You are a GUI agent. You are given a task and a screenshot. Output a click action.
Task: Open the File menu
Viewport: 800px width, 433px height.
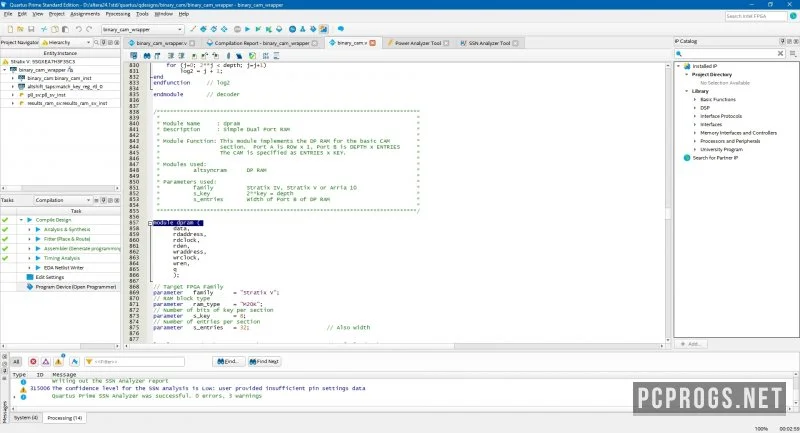[8, 14]
